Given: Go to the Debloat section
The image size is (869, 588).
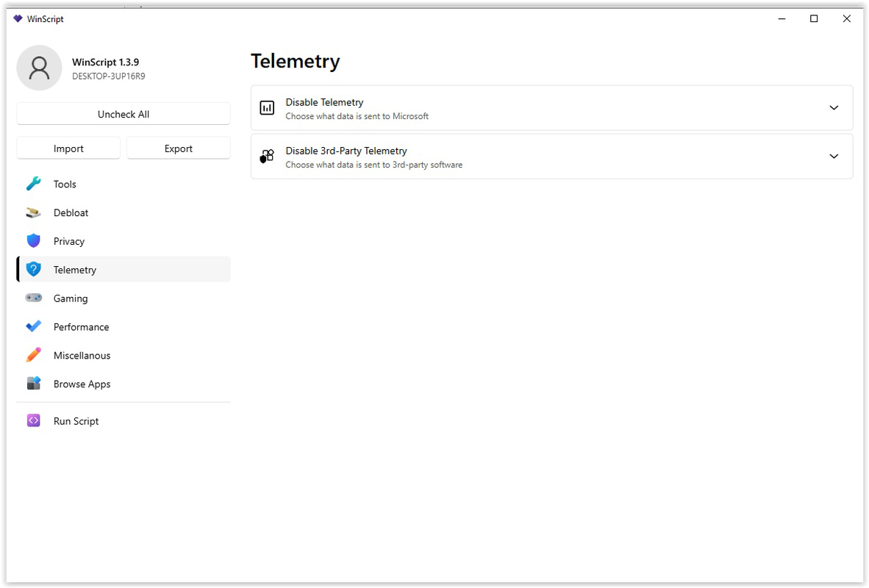Looking at the screenshot, I should pos(124,213).
